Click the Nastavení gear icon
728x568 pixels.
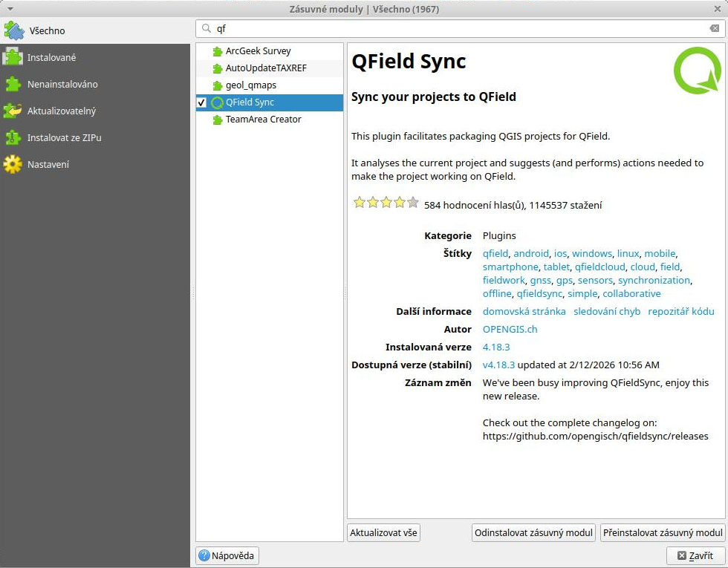click(x=13, y=164)
